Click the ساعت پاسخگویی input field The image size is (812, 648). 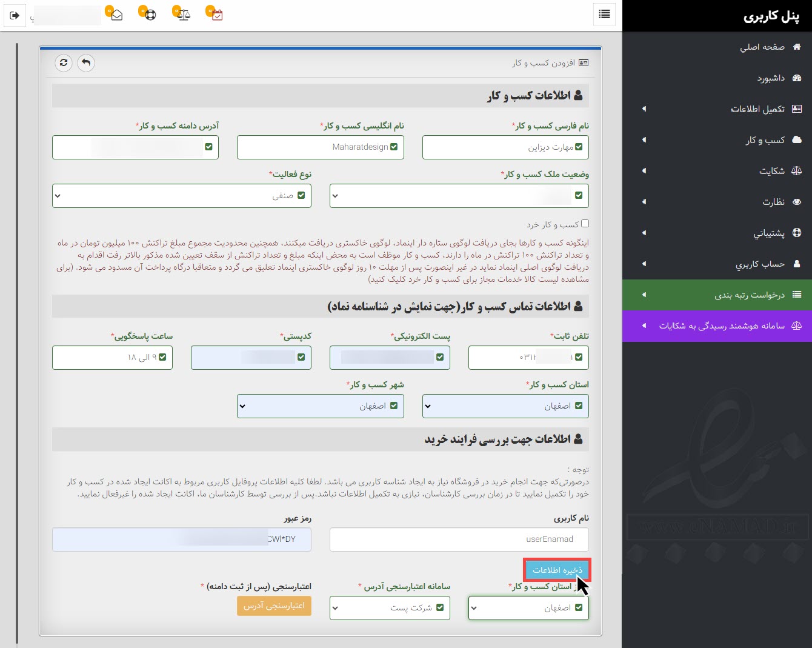(112, 358)
